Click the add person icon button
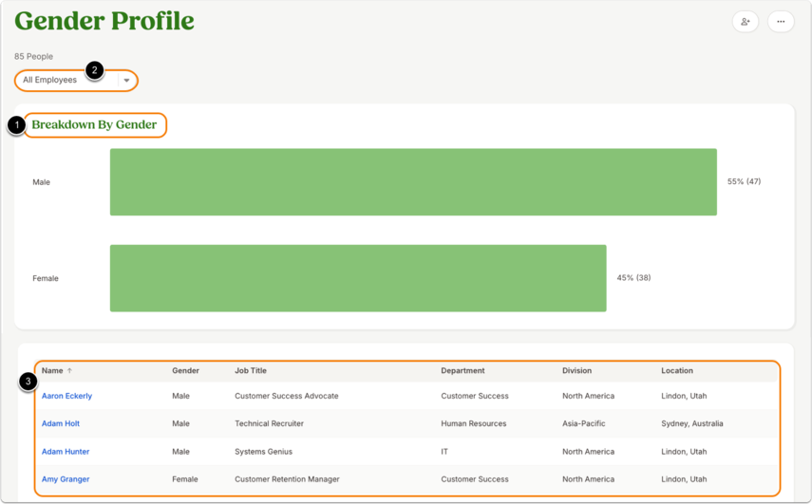The height and width of the screenshot is (504, 812). [746, 22]
